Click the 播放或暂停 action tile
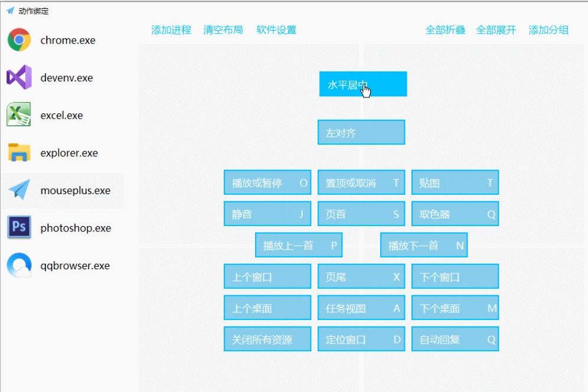 pos(267,182)
